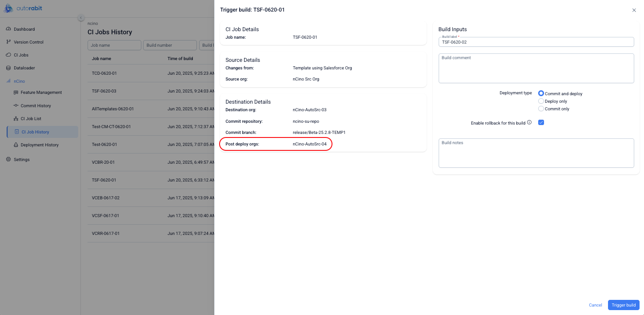
Task: Click the Dashboard icon in sidebar
Action: coord(8,29)
